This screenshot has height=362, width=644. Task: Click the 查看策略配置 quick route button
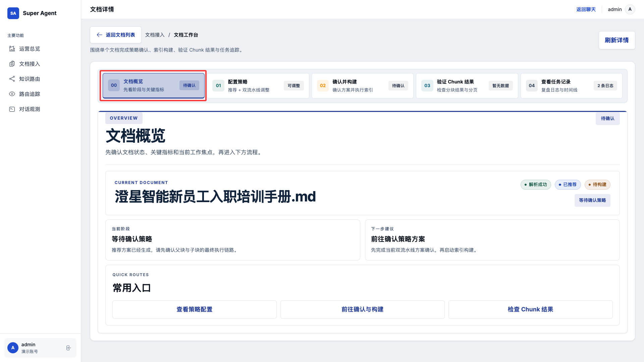click(194, 309)
